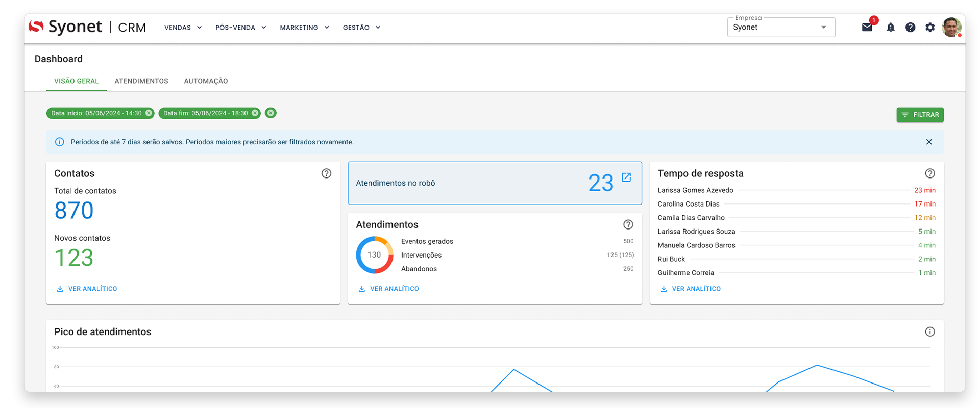
Task: Click the robot attendances number 23
Action: click(x=601, y=183)
